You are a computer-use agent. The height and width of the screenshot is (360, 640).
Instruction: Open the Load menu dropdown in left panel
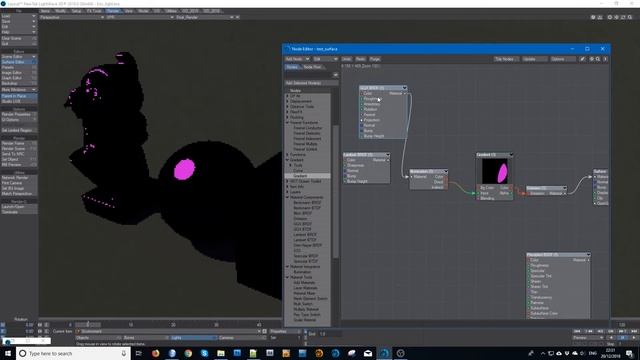[19, 16]
